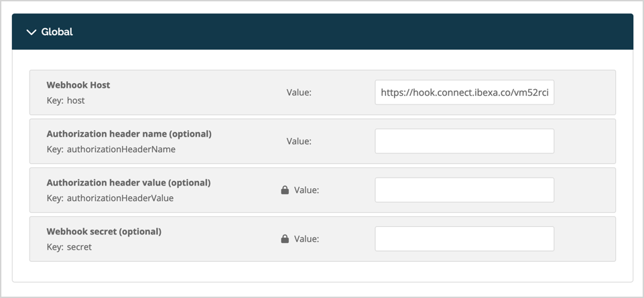Click into the Webhook secret field

464,239
